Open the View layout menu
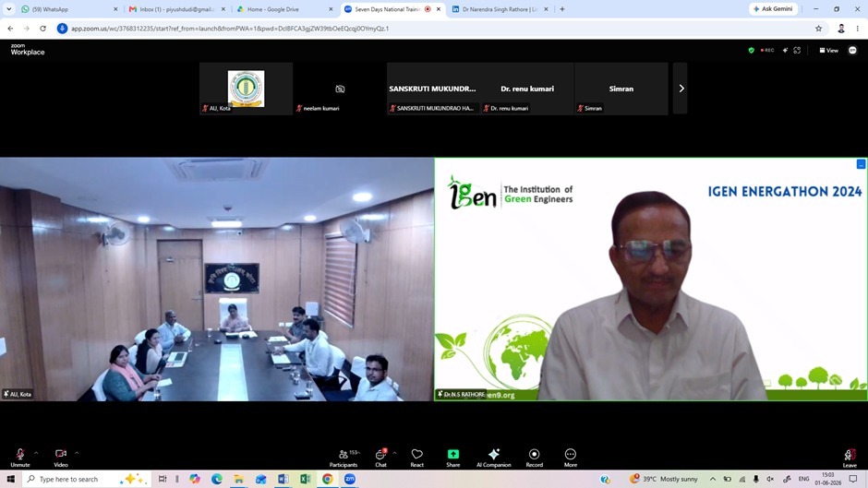 [x=828, y=51]
